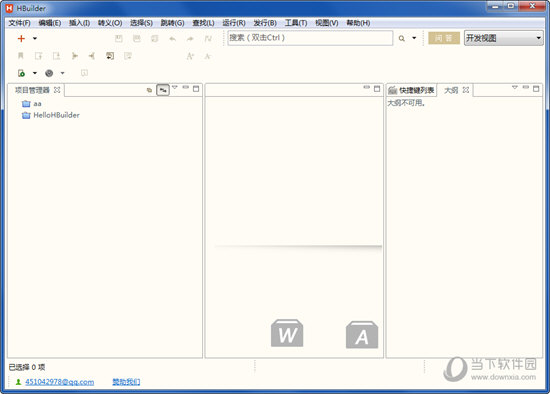
Task: Close the 大纲 tab with its X
Action: pyautogui.click(x=466, y=90)
